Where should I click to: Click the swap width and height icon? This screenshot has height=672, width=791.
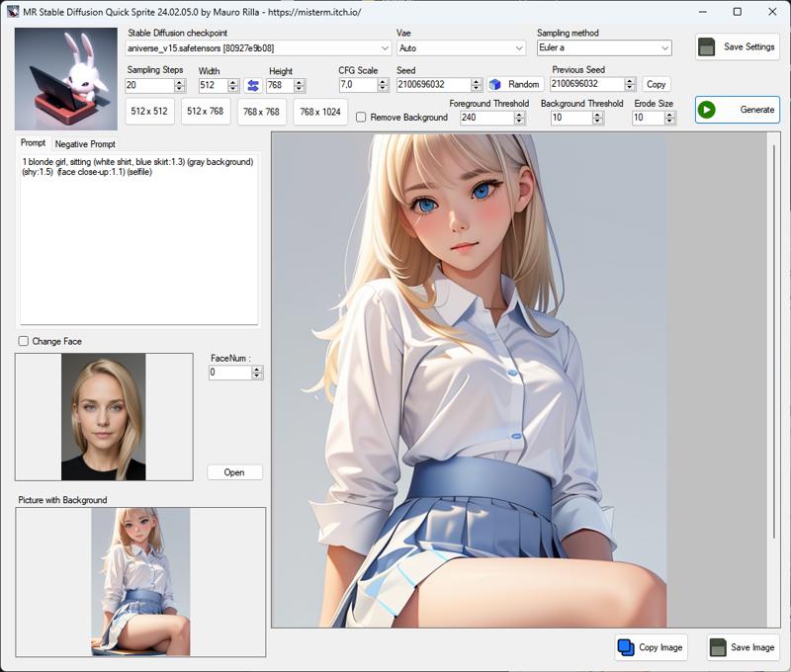click(253, 85)
